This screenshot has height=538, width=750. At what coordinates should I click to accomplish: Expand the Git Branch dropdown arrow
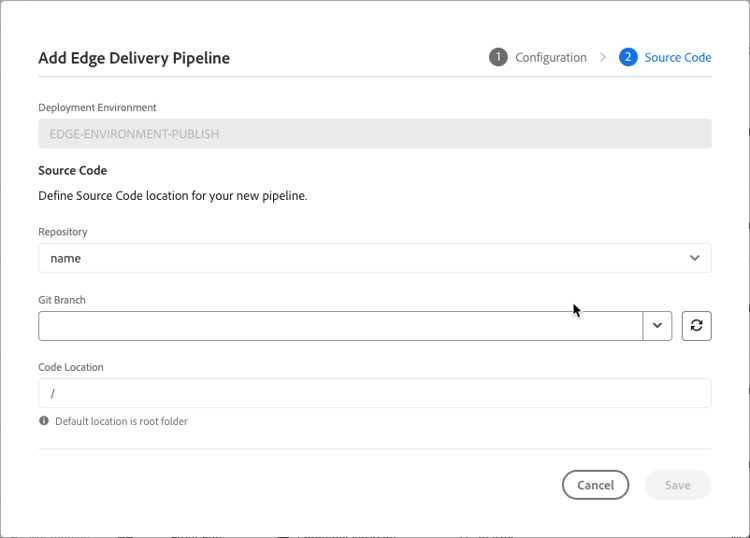point(657,326)
